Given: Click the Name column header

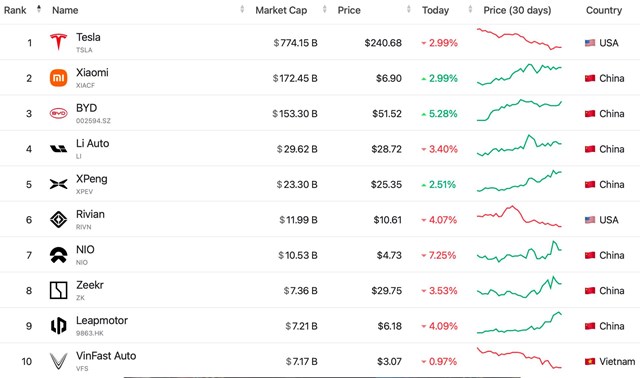Looking at the screenshot, I should point(65,10).
